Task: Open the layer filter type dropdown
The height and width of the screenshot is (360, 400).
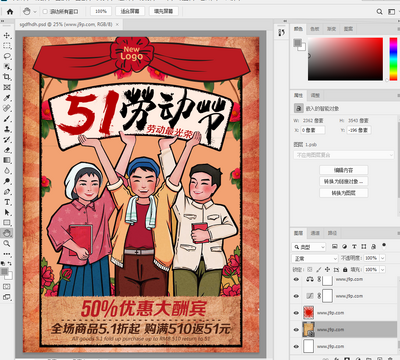Action: (x=309, y=247)
